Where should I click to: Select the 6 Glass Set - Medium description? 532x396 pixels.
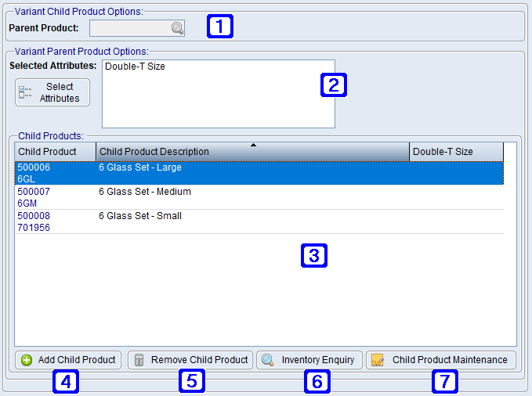pos(145,192)
